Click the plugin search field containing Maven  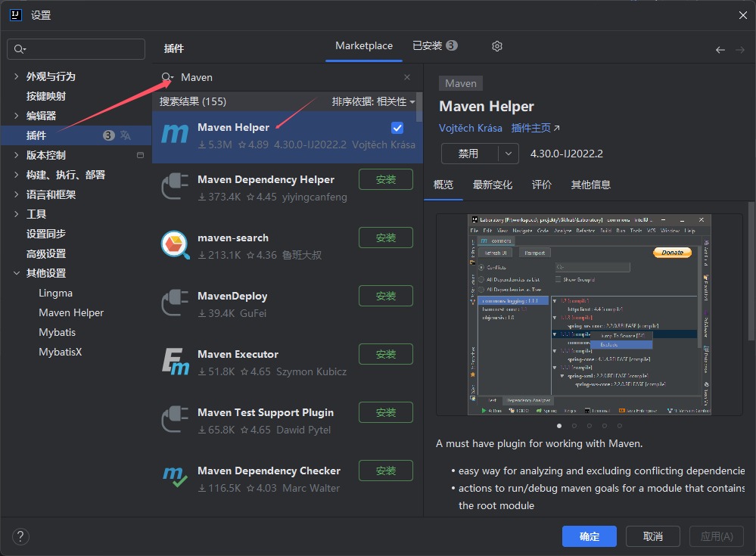click(x=287, y=77)
